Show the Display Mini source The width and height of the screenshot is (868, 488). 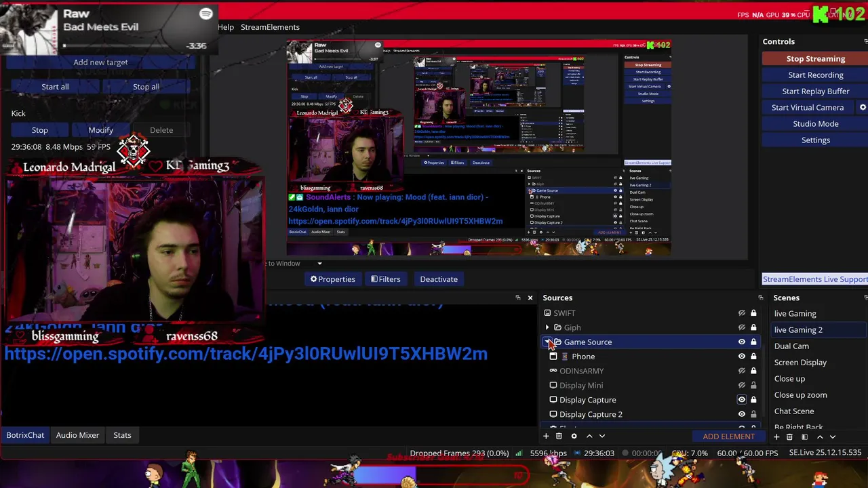[x=742, y=385]
